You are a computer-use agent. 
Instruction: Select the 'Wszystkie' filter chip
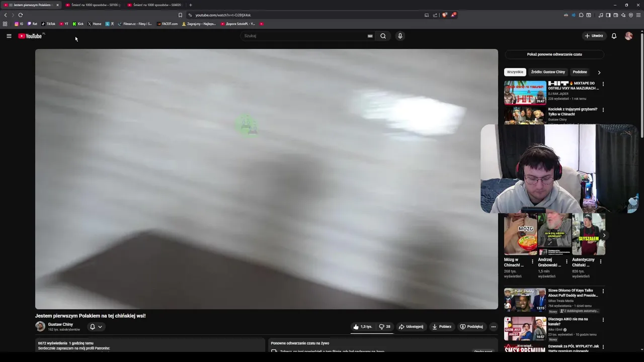[515, 72]
